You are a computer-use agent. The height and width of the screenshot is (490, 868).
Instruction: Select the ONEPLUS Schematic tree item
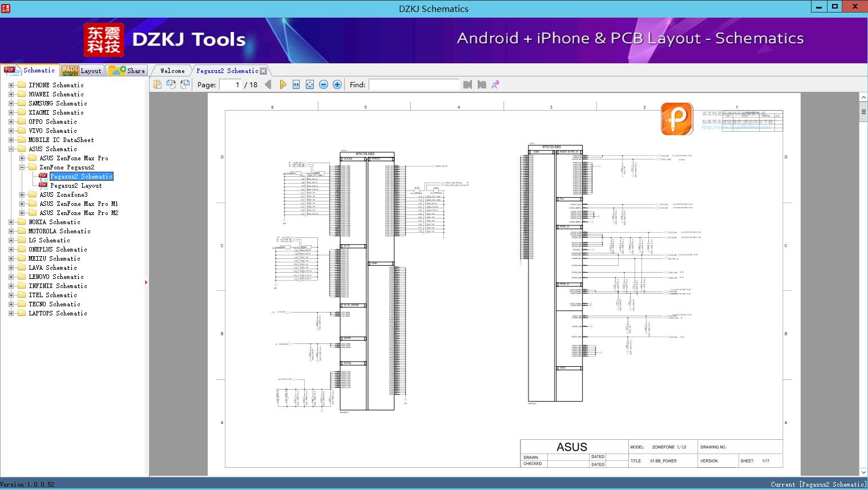click(x=58, y=249)
